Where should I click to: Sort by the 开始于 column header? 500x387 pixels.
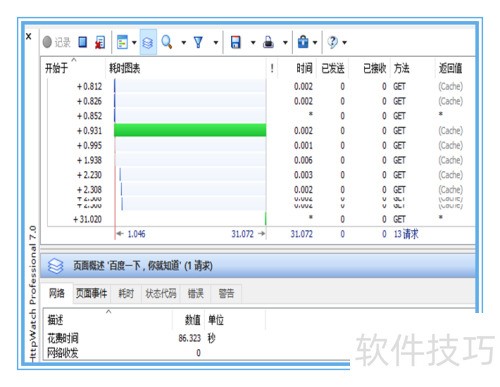click(x=73, y=68)
